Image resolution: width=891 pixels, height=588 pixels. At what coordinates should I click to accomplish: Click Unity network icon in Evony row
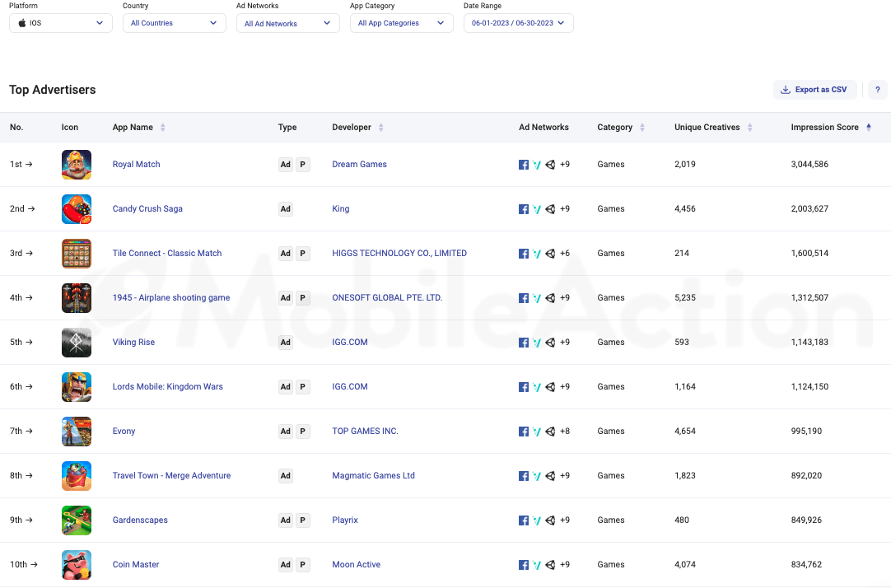(550, 432)
